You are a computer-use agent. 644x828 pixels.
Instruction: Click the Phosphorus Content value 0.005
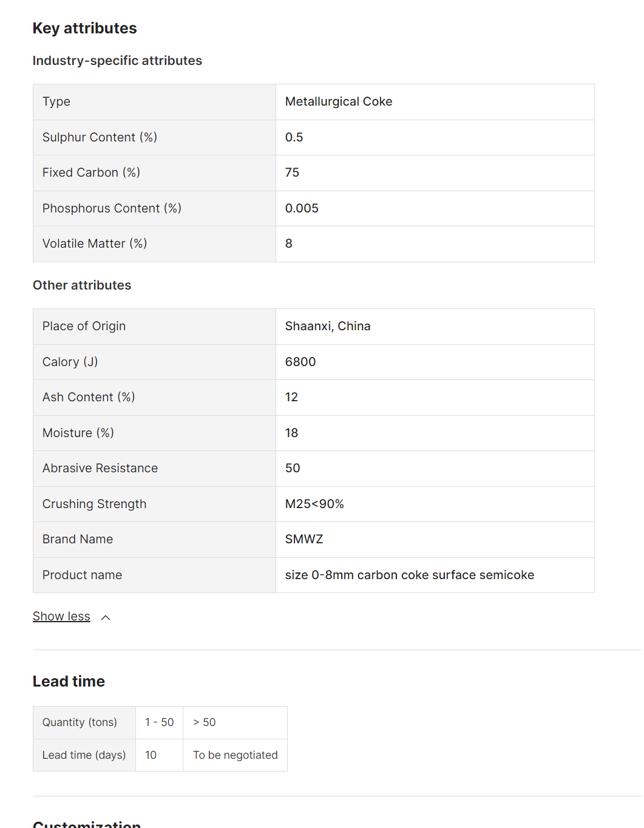click(302, 209)
